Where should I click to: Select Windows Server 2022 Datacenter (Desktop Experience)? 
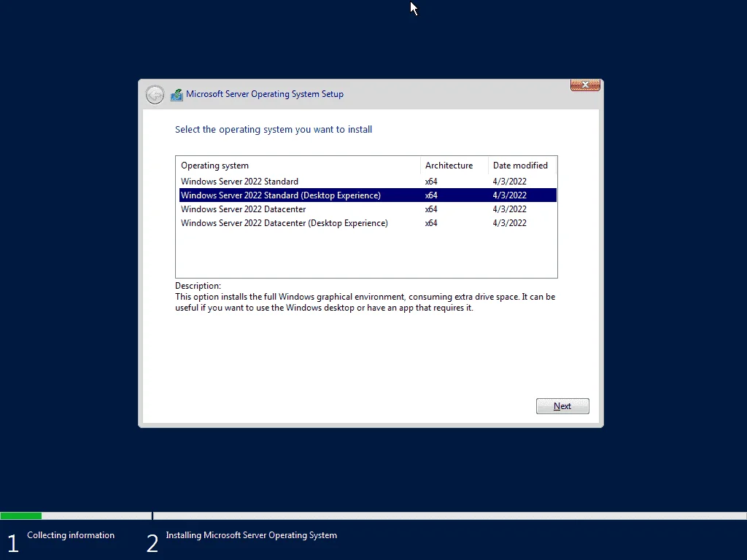point(368,223)
